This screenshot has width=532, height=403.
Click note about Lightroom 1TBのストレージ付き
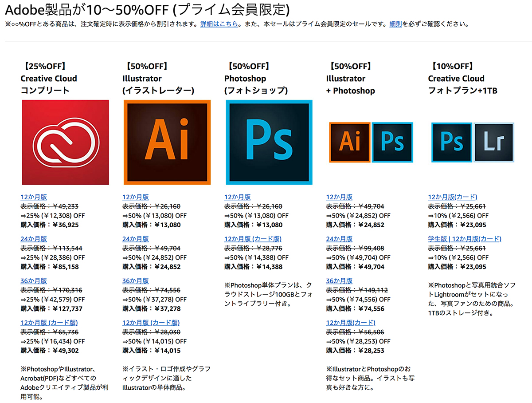[x=472, y=299]
